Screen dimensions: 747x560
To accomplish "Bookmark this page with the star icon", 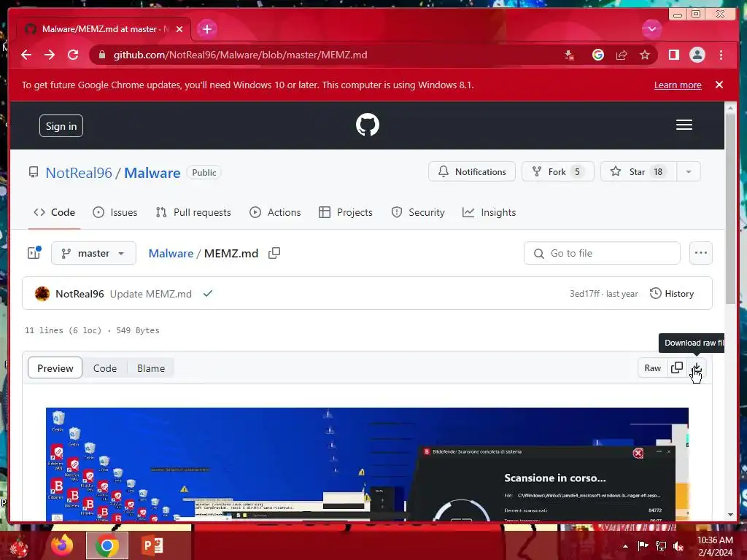I will coord(645,55).
